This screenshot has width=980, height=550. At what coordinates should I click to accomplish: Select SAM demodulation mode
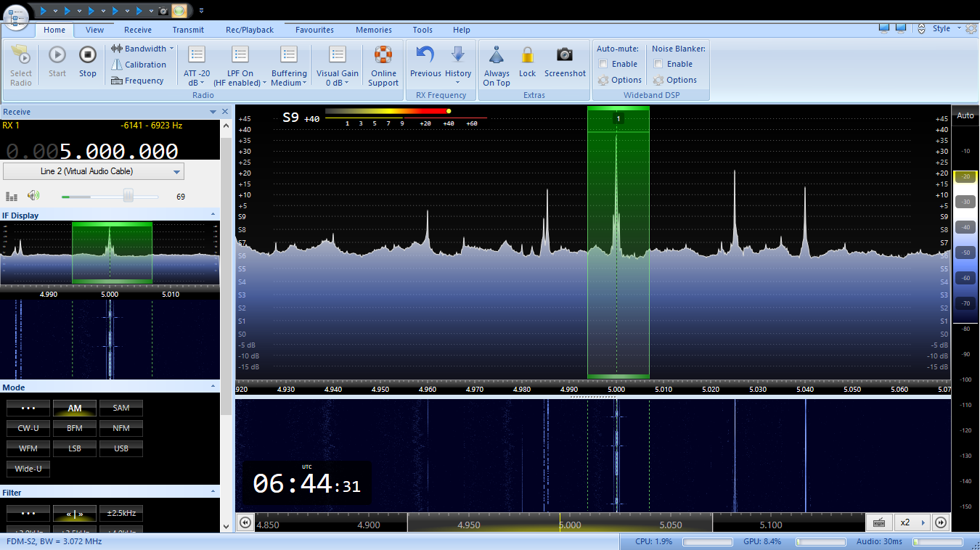(121, 408)
